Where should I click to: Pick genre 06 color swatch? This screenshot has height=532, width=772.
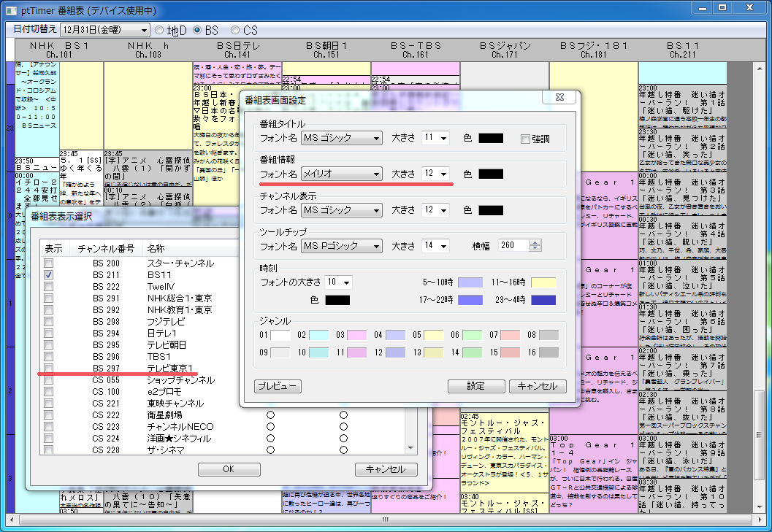[x=472, y=336]
